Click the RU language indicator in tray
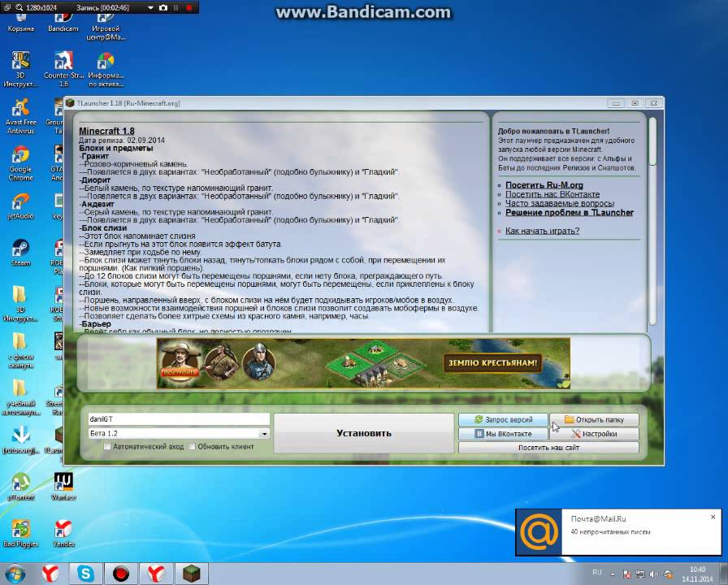The image size is (728, 585). point(597,572)
